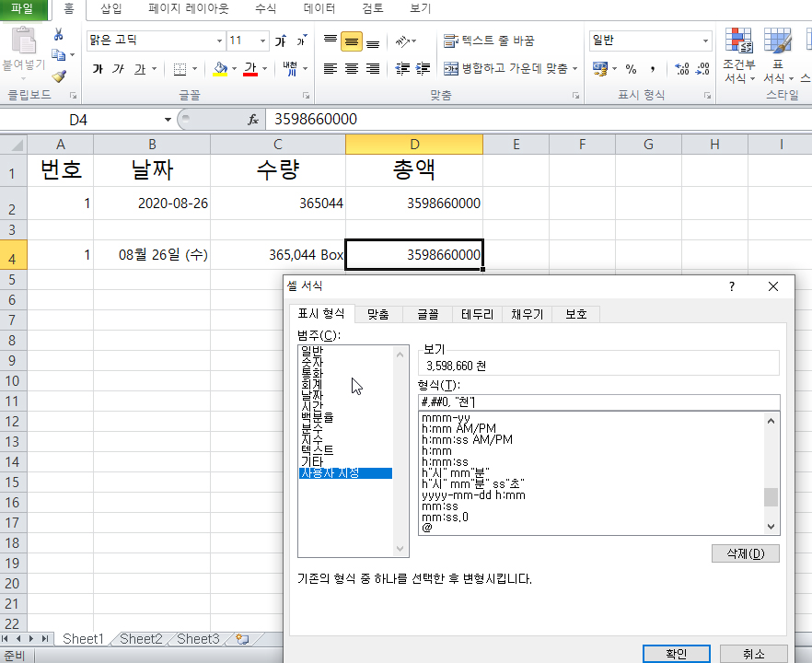The height and width of the screenshot is (663, 812).
Task: Toggle middle vertical align icon
Action: tap(352, 41)
